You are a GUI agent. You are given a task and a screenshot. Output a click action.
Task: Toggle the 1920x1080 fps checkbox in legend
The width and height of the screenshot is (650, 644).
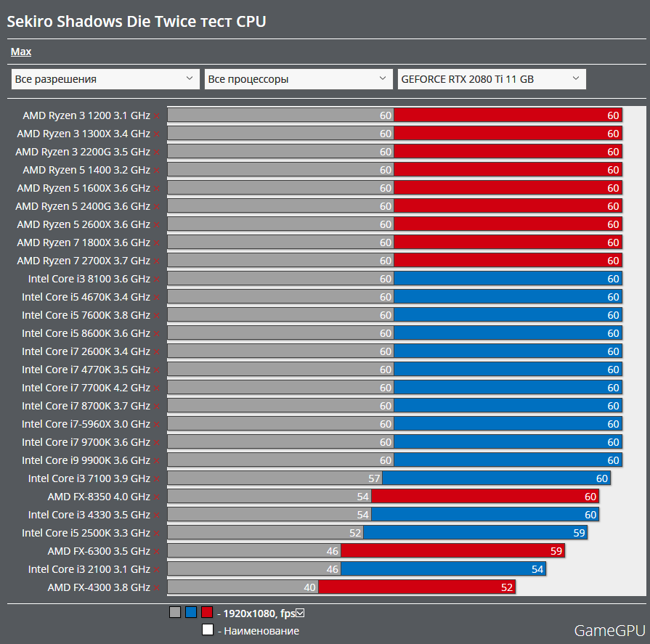tap(300, 613)
